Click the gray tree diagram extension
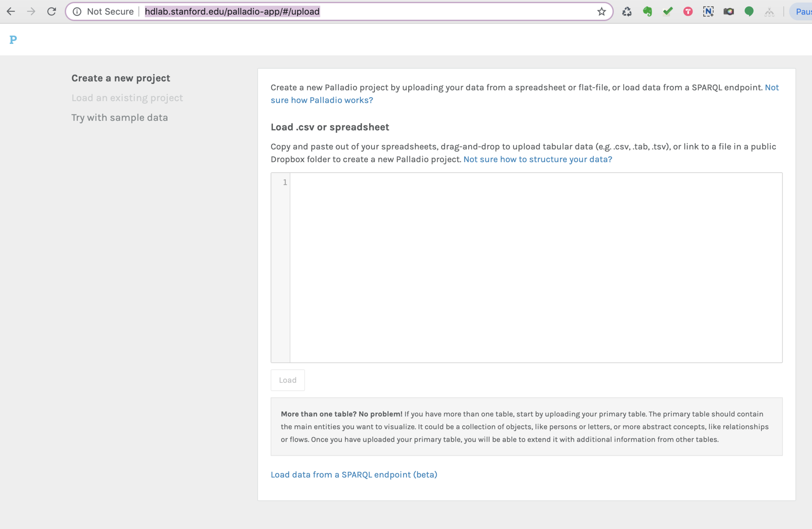812x529 pixels. (x=769, y=12)
